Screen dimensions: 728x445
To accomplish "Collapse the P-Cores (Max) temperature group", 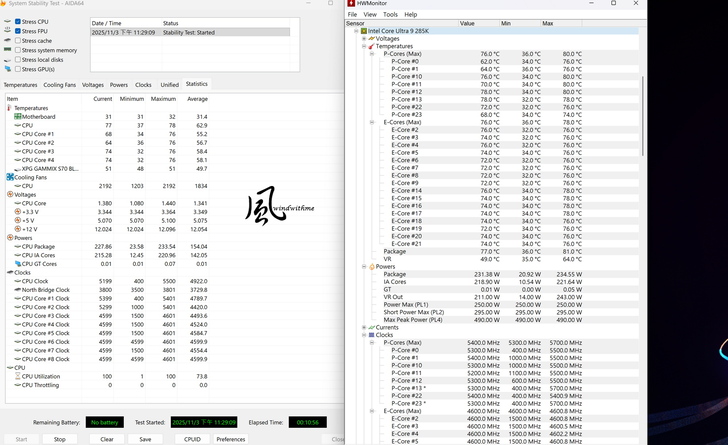I will pyautogui.click(x=372, y=54).
